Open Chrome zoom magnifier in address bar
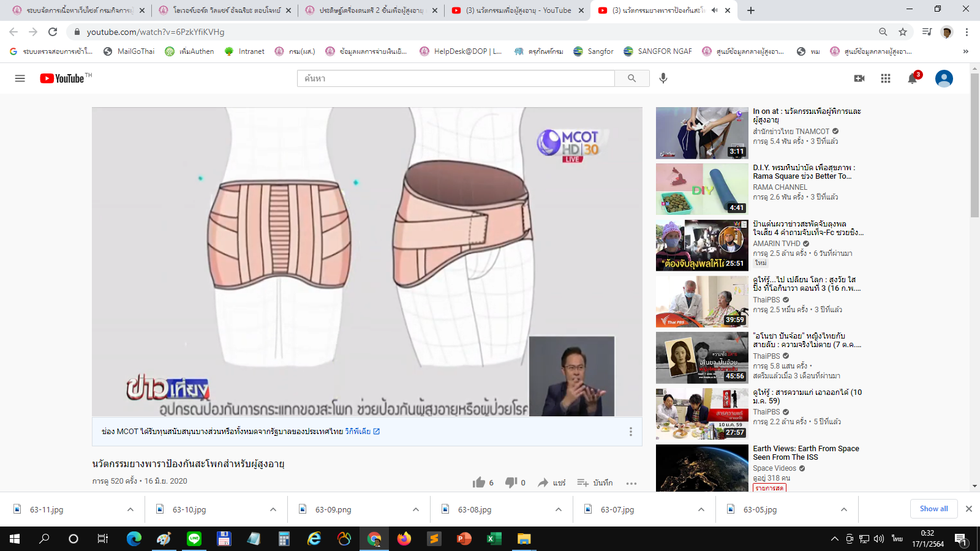Image resolution: width=980 pixels, height=551 pixels. point(883,32)
